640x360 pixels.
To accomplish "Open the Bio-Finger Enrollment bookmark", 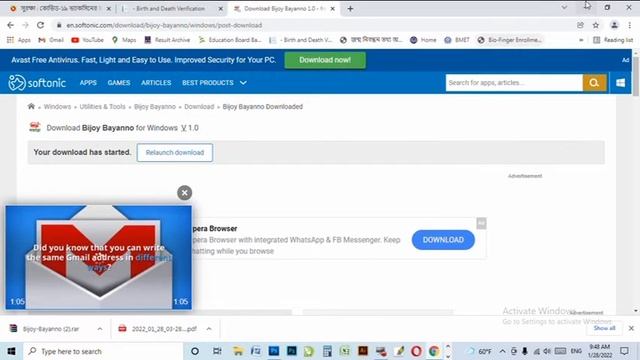I will click(x=510, y=40).
